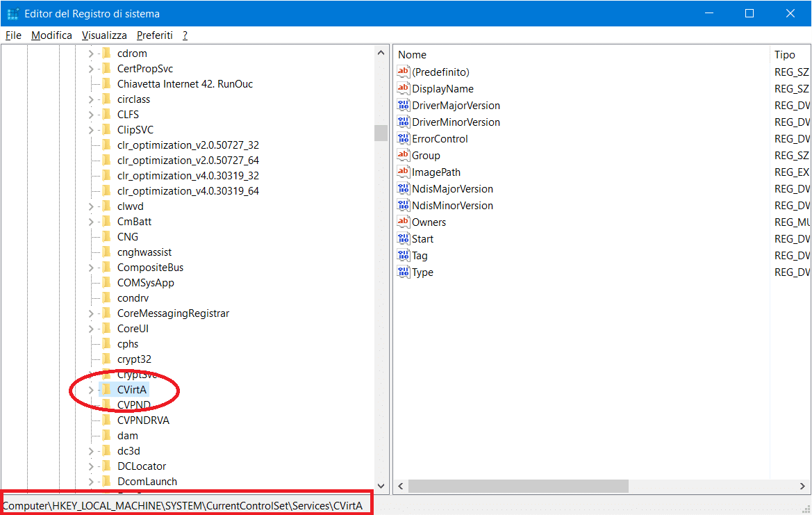Click the clr_optimization_v4.0.30319_64 folder icon
Screen dimensions: 812x515
point(106,191)
